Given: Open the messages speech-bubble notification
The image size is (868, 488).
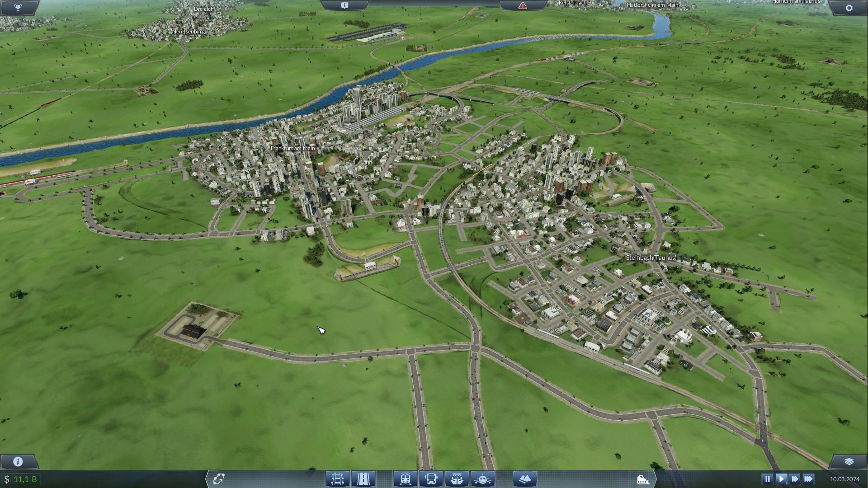Looking at the screenshot, I should click(344, 5).
